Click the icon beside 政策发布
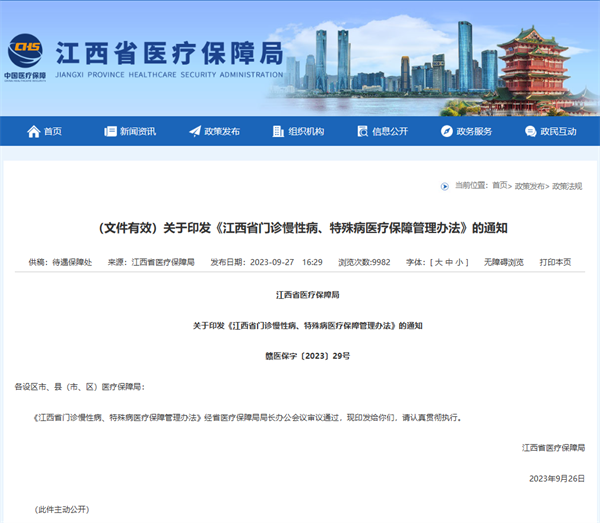The width and height of the screenshot is (600, 523). point(195,131)
